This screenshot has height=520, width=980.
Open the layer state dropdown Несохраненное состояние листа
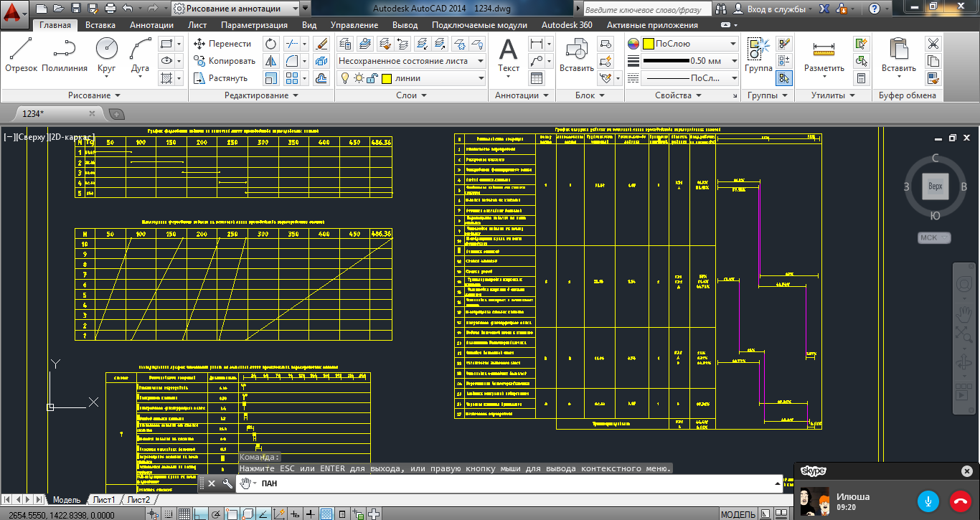(x=411, y=61)
